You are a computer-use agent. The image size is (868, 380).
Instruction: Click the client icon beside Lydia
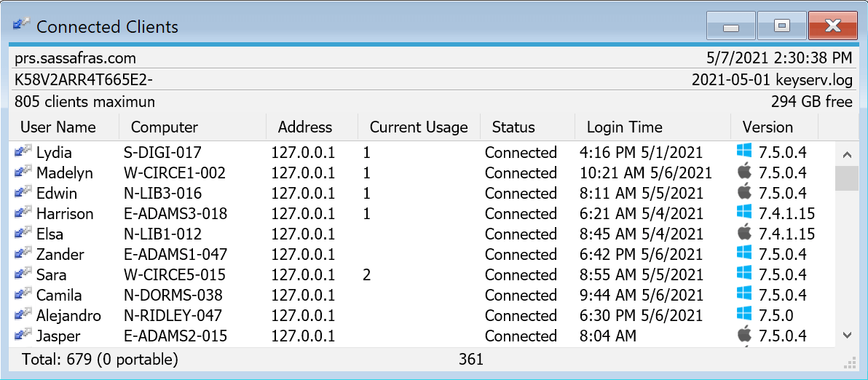23,152
